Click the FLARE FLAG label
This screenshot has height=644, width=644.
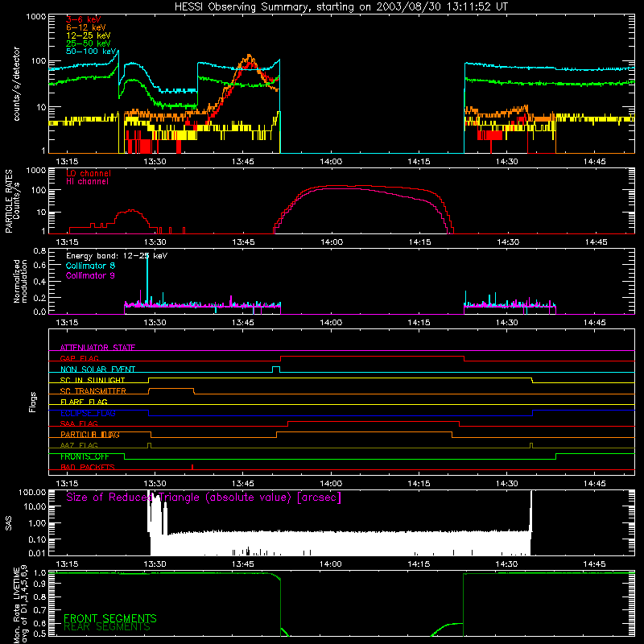(x=84, y=402)
